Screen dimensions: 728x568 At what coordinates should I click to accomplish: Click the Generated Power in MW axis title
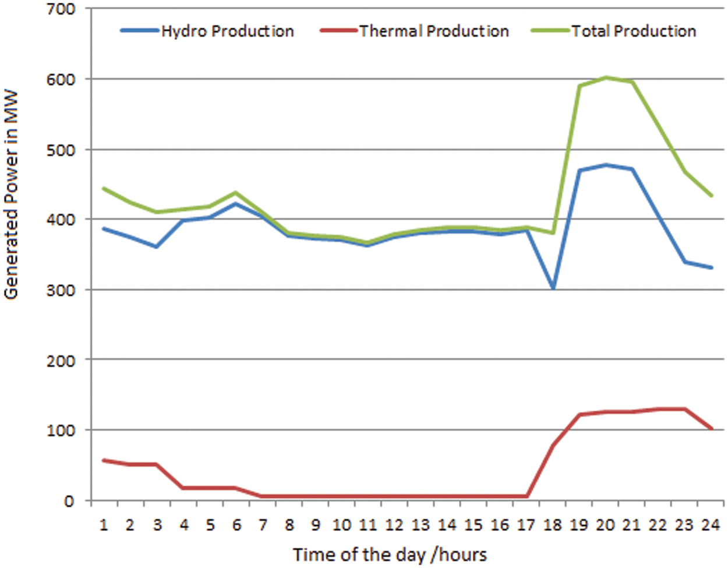pos(12,195)
